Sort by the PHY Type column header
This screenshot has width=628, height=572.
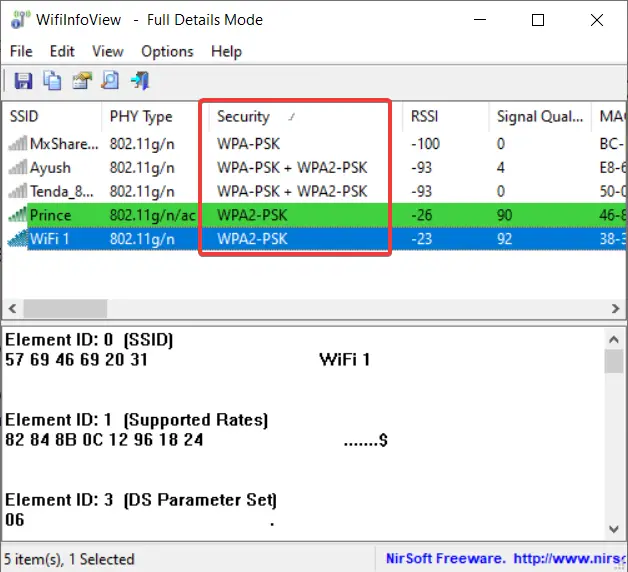click(x=155, y=117)
